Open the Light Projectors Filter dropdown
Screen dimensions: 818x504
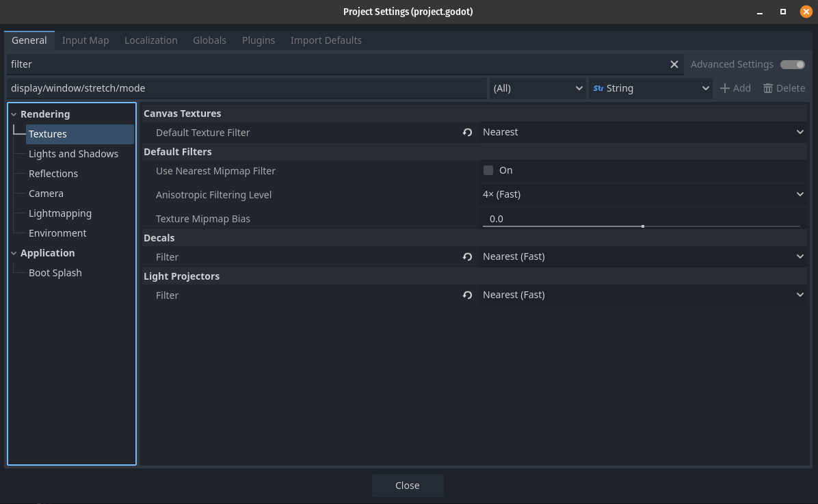(643, 295)
